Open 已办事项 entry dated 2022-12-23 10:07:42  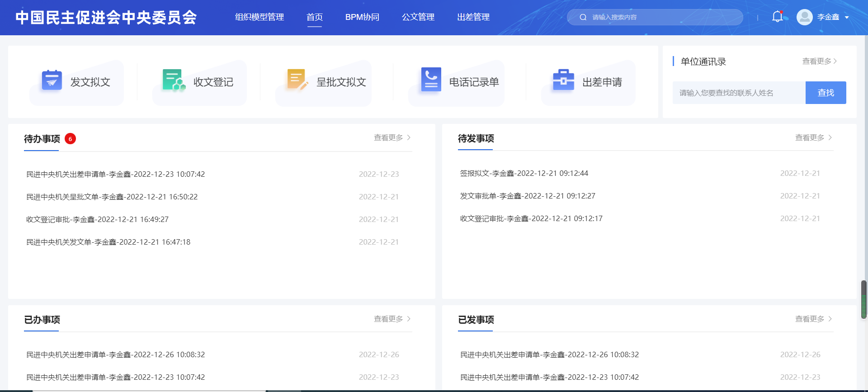116,377
